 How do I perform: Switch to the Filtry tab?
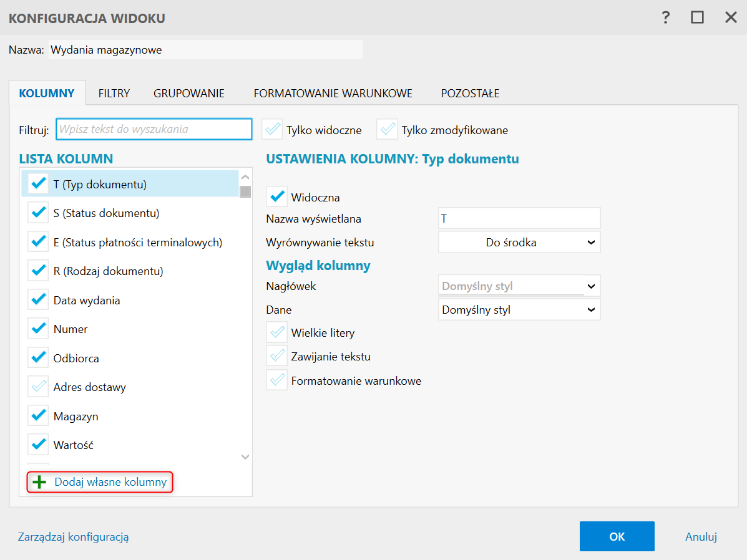[x=114, y=94]
